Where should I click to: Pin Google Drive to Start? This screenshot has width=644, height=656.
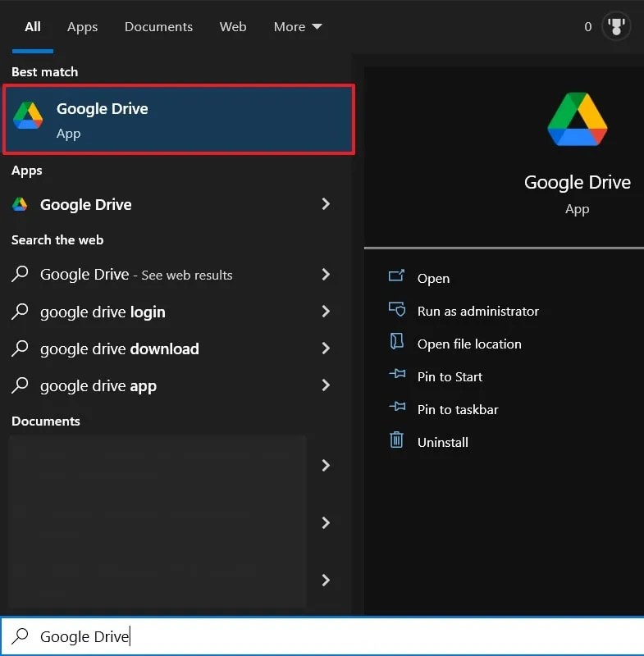click(448, 376)
